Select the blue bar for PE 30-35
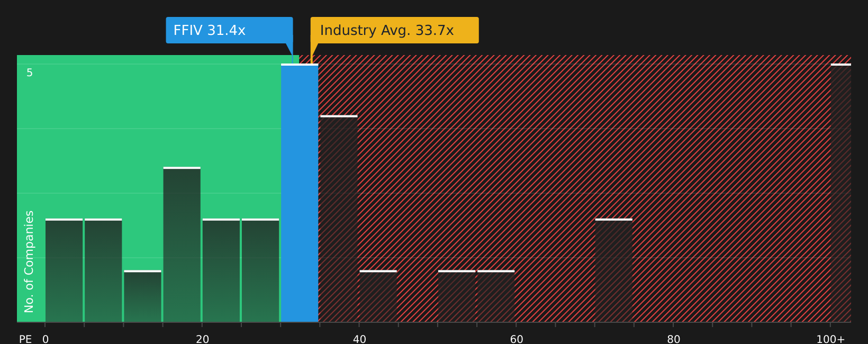The image size is (868, 344). pyautogui.click(x=300, y=193)
